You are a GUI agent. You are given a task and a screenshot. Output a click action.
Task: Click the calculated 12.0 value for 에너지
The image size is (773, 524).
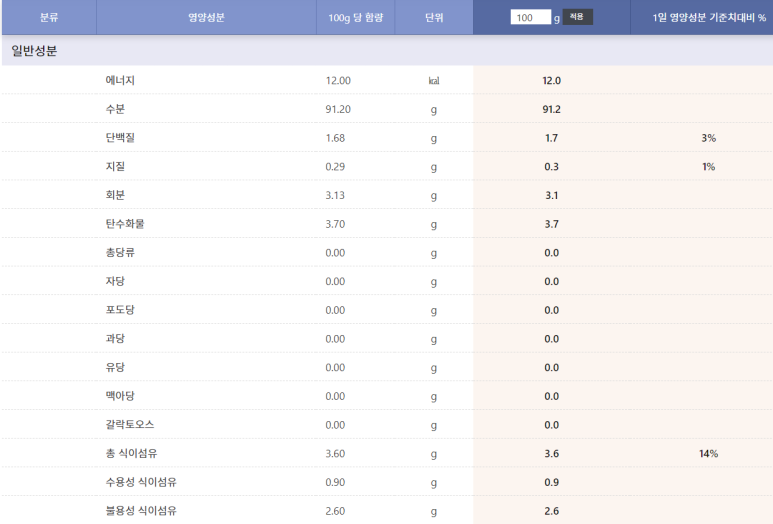tap(552, 81)
